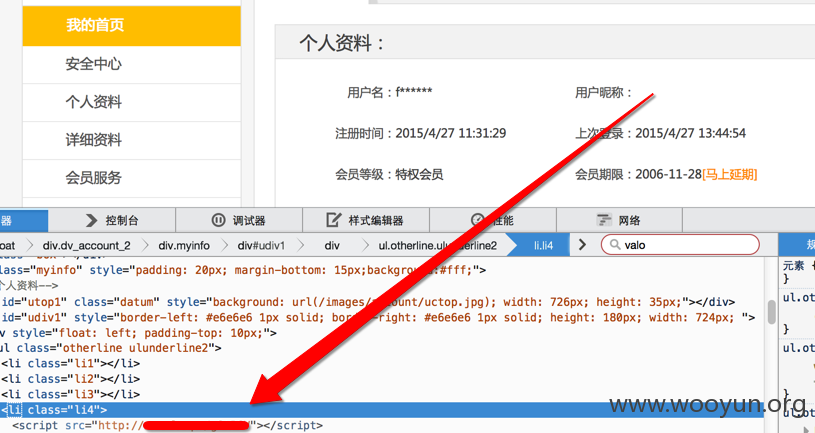
Task: Open the 样式编辑器 devtools tab
Action: pyautogui.click(x=366, y=220)
